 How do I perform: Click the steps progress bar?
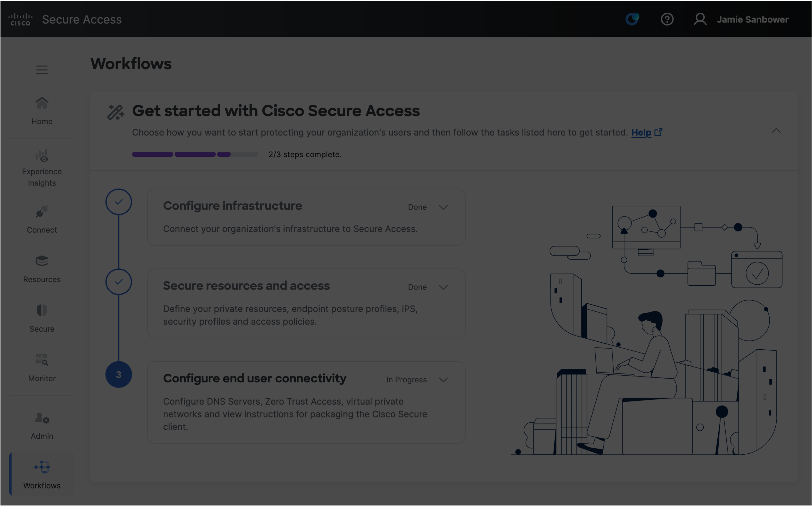pos(195,154)
